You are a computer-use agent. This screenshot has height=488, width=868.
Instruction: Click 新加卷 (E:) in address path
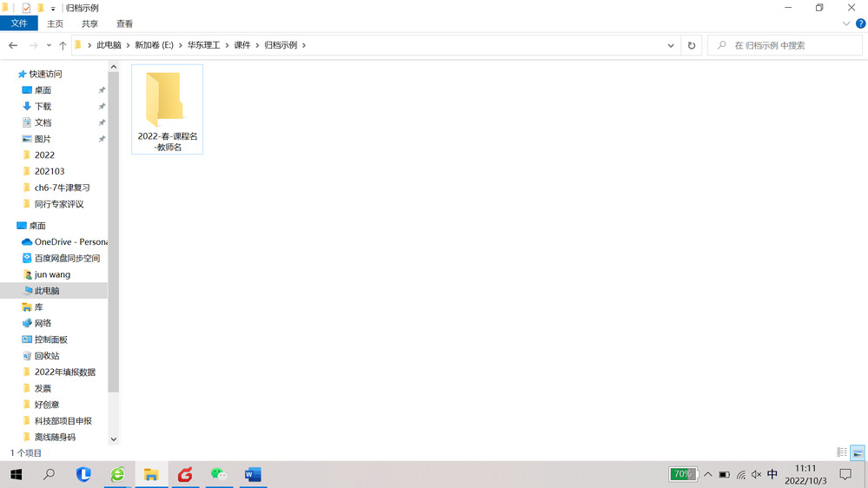click(x=154, y=45)
